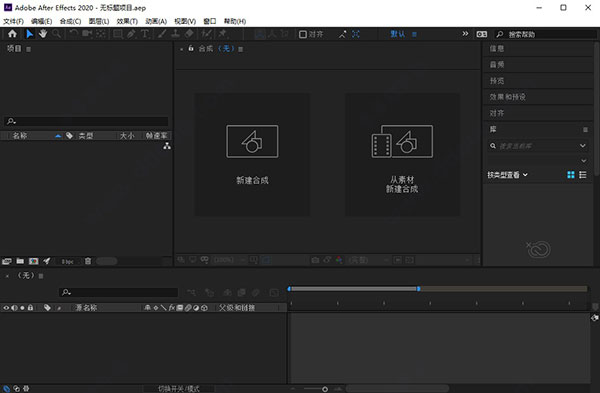Open the 文件(F) menu
The height and width of the screenshot is (393, 600).
pyautogui.click(x=13, y=21)
